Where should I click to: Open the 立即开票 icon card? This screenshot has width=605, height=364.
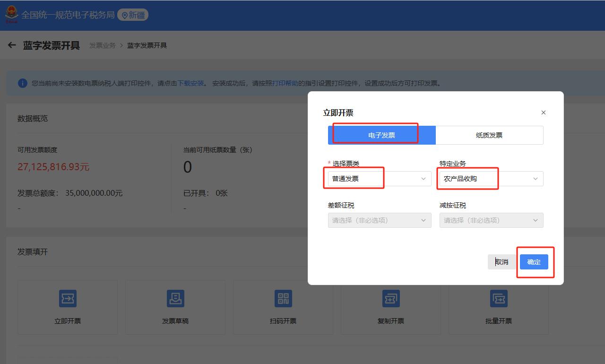(68, 307)
